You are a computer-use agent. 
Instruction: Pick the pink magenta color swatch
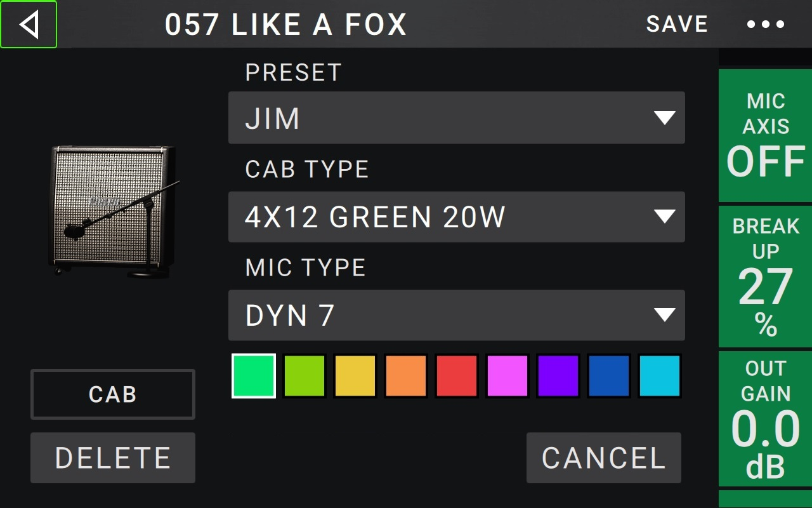point(507,376)
